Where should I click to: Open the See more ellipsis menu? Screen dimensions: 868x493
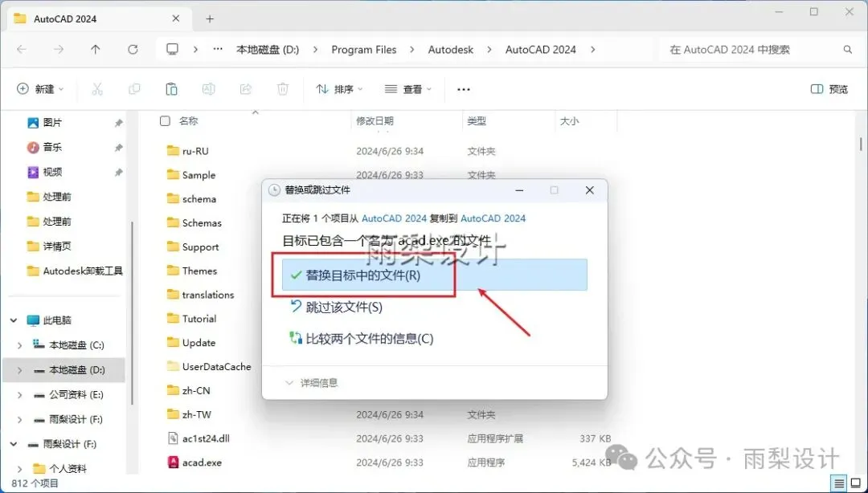(464, 90)
